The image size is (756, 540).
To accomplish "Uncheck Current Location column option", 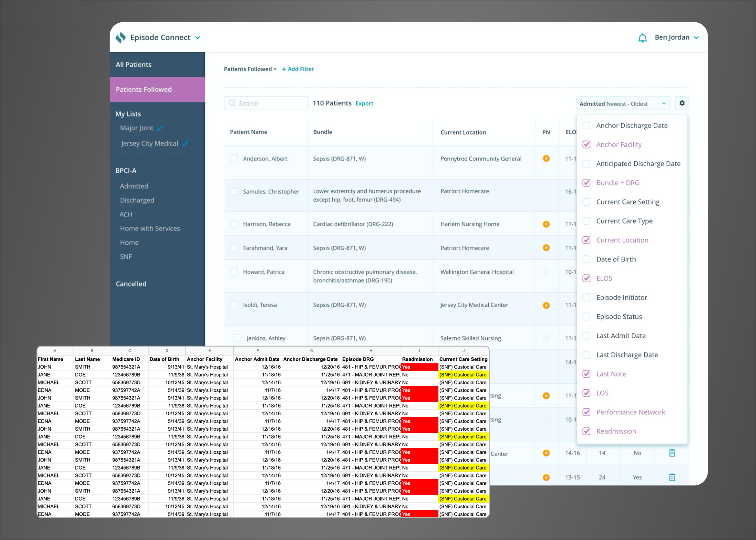I will (x=587, y=240).
